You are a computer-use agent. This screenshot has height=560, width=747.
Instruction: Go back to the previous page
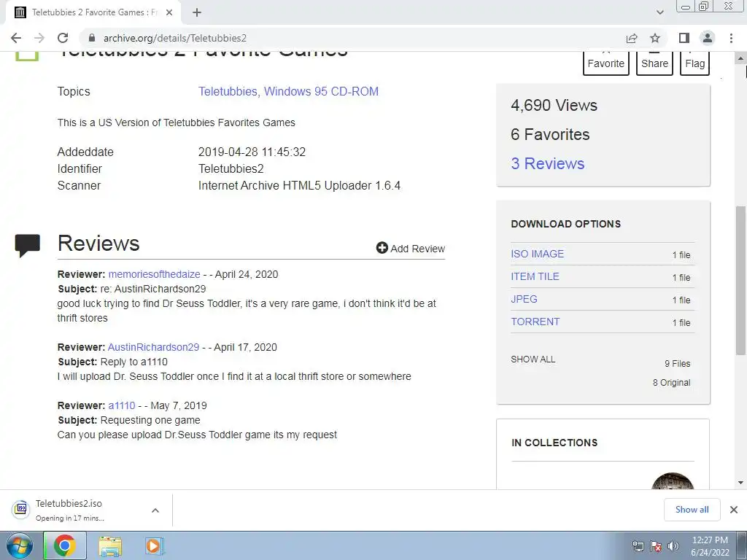(x=16, y=38)
